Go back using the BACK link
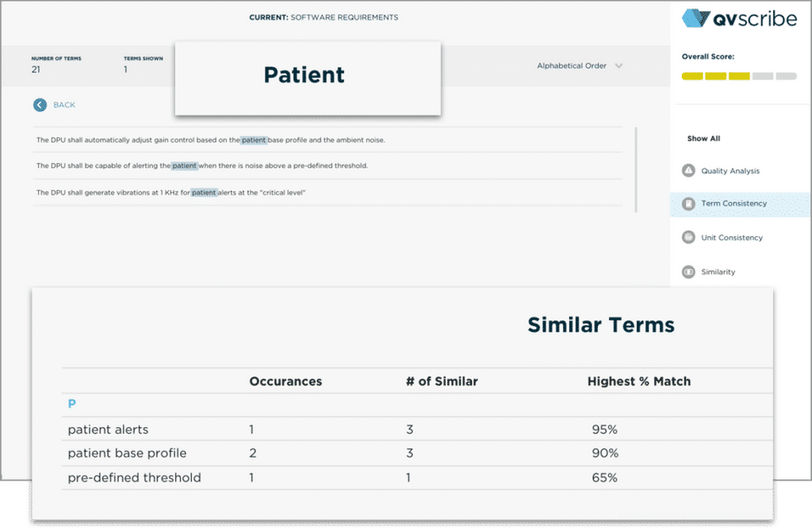 [64, 105]
